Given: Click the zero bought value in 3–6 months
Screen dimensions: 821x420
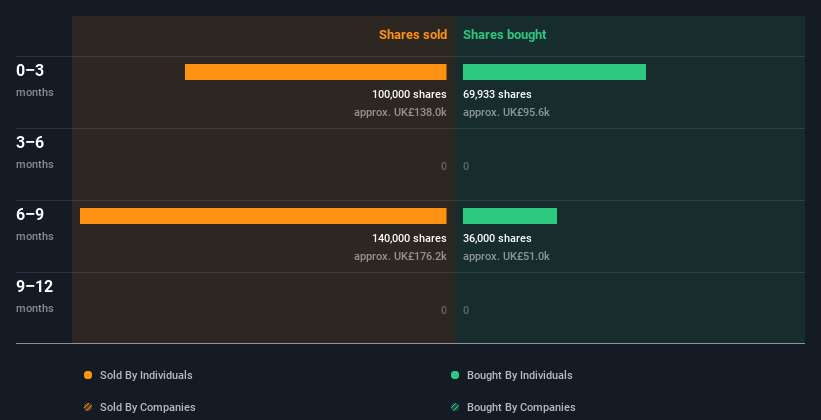Looking at the screenshot, I should click(466, 167).
